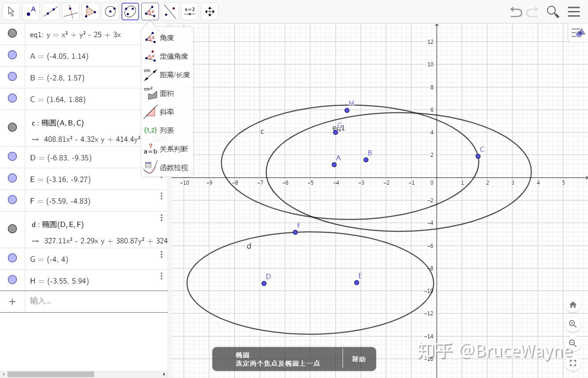Select the 椭圆(D,E,F) definition text
Image resolution: width=588 pixels, height=378 pixels.
[x=58, y=225]
